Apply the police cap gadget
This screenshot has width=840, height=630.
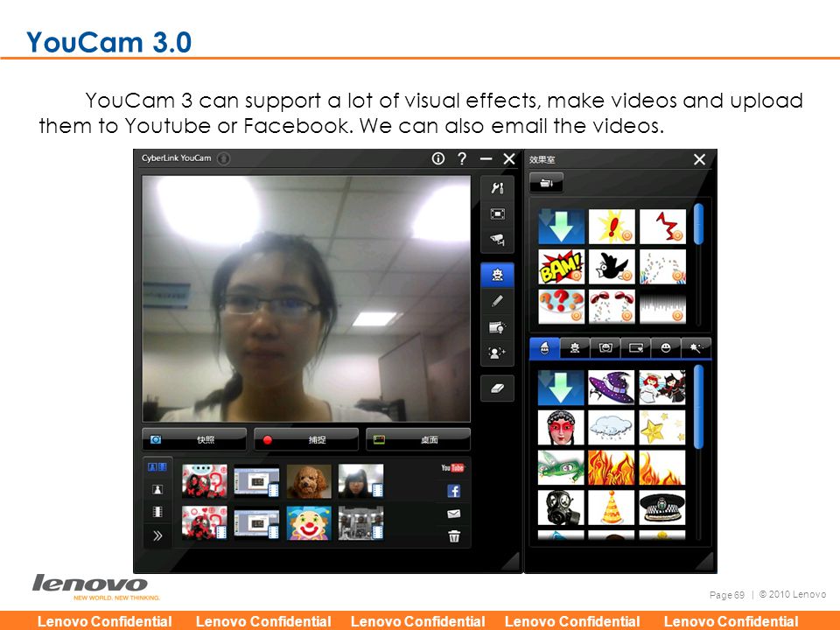click(x=662, y=507)
